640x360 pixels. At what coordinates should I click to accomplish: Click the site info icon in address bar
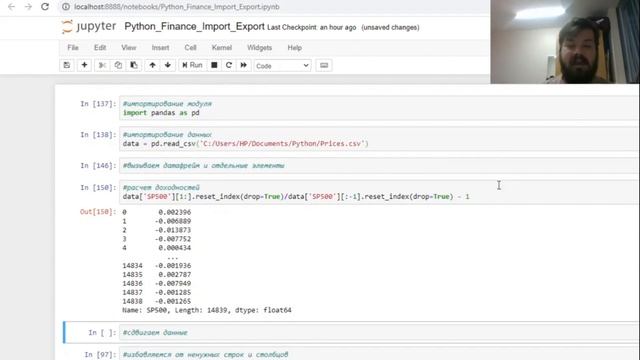pos(66,7)
